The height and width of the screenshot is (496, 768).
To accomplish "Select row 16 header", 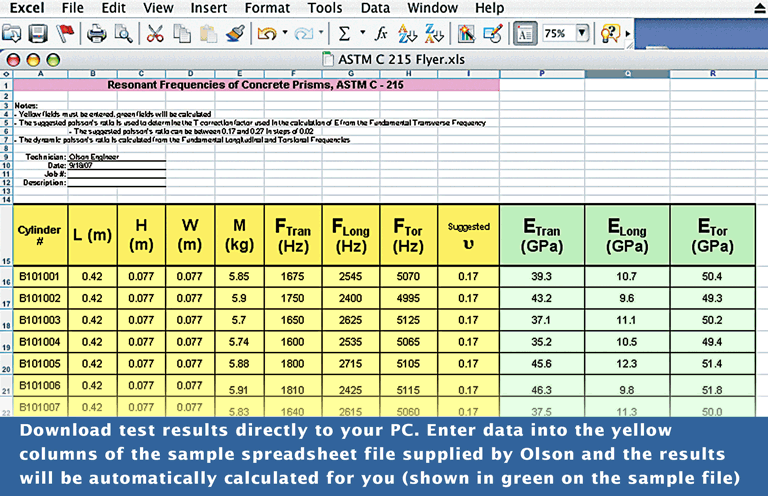I will (6, 277).
